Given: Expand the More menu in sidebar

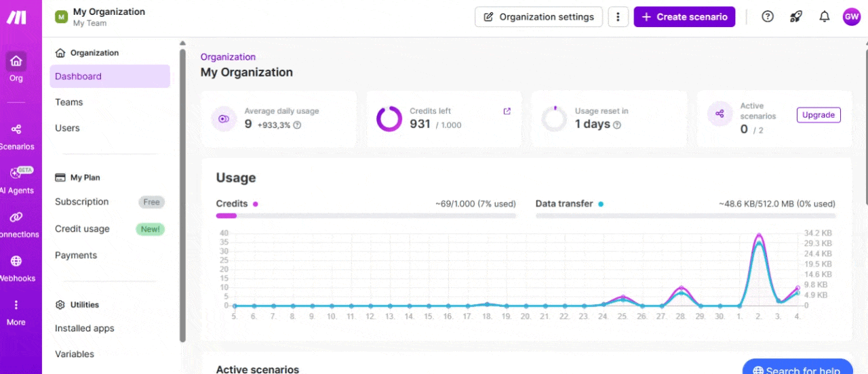Looking at the screenshot, I should (16, 312).
